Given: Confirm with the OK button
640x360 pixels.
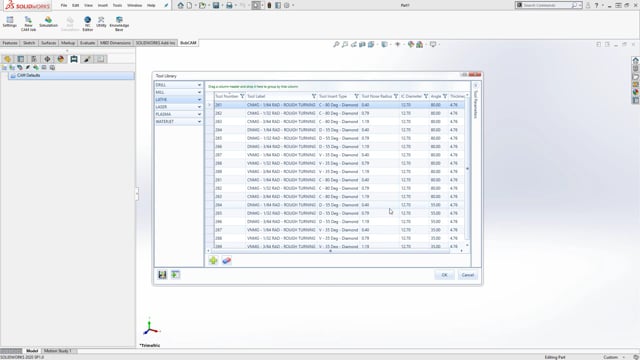Looking at the screenshot, I should coord(444,275).
